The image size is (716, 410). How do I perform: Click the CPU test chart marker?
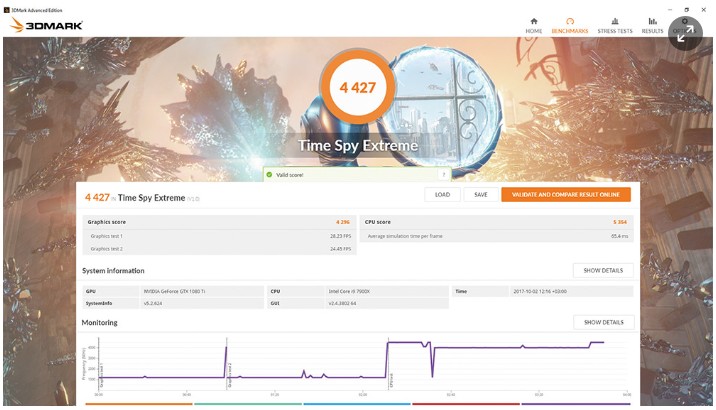click(x=391, y=381)
